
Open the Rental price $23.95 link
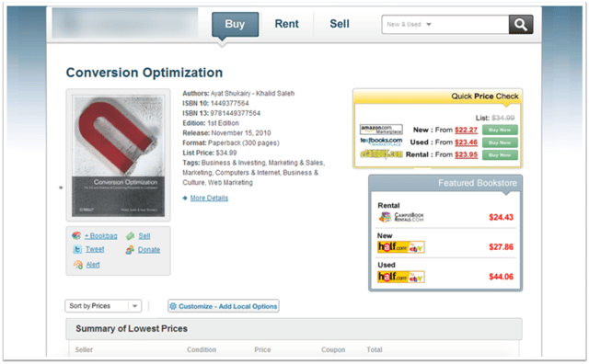coord(467,155)
